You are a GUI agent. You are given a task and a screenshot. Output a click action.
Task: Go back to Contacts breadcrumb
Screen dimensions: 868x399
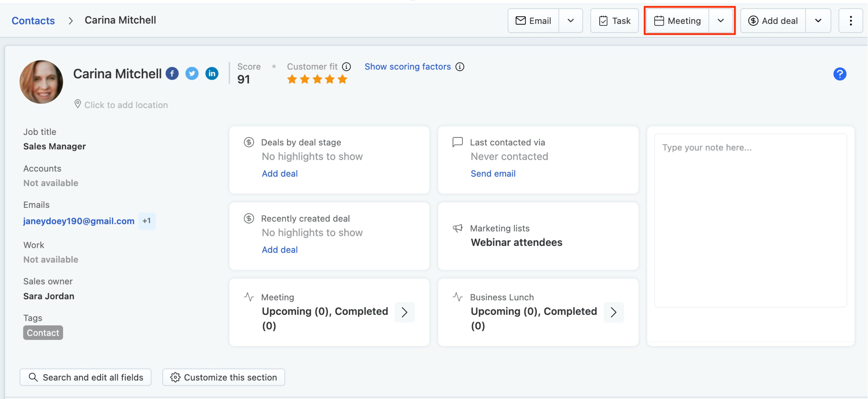click(x=33, y=21)
